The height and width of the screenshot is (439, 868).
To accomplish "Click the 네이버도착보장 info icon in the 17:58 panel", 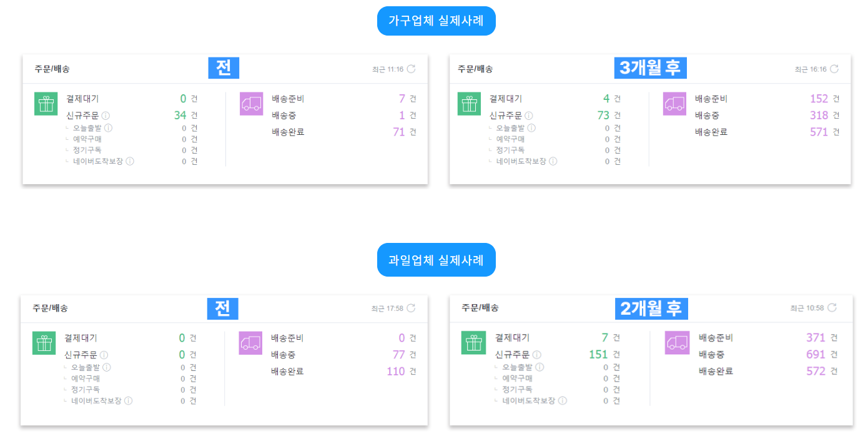I will coord(128,401).
